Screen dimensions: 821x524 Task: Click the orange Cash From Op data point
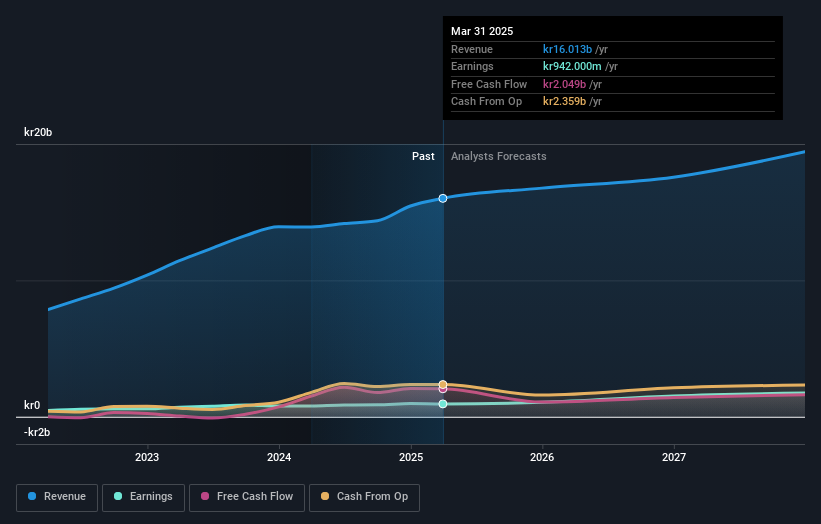[443, 384]
